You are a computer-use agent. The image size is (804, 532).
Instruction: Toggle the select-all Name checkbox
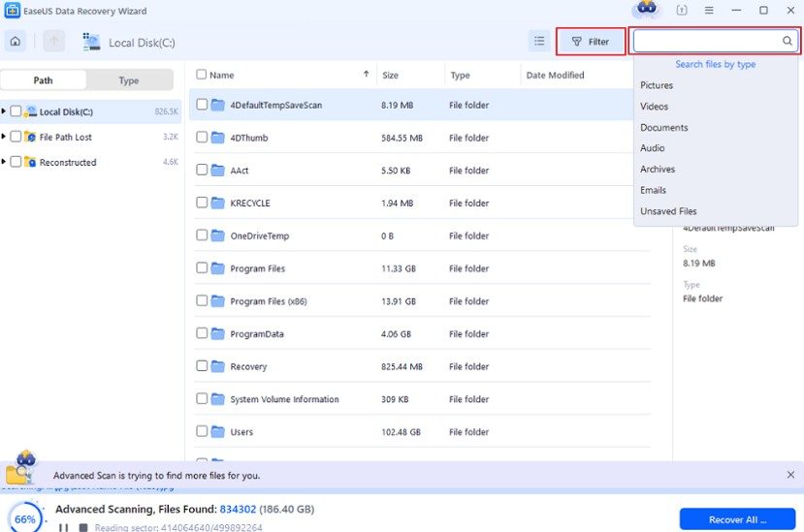[x=202, y=75]
